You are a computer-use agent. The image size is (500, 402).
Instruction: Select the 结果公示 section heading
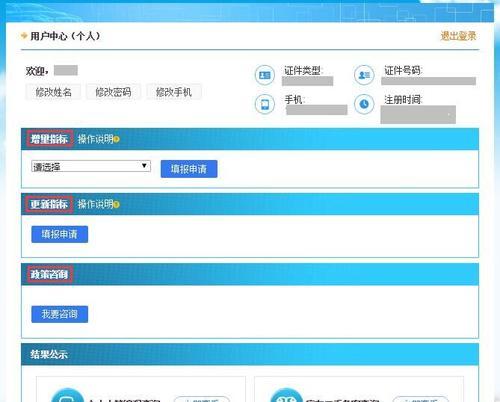pos(49,354)
